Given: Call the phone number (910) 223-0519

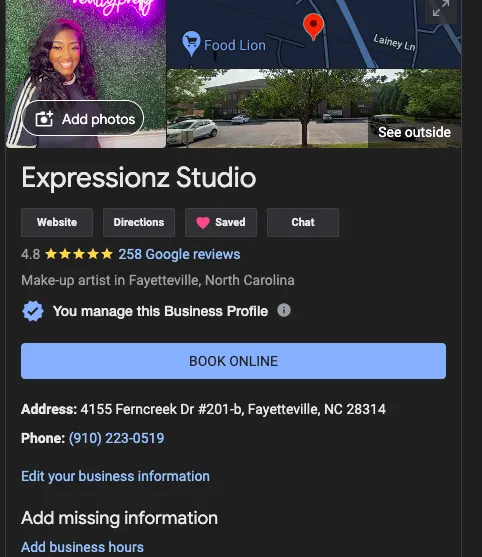Looking at the screenshot, I should [x=117, y=438].
